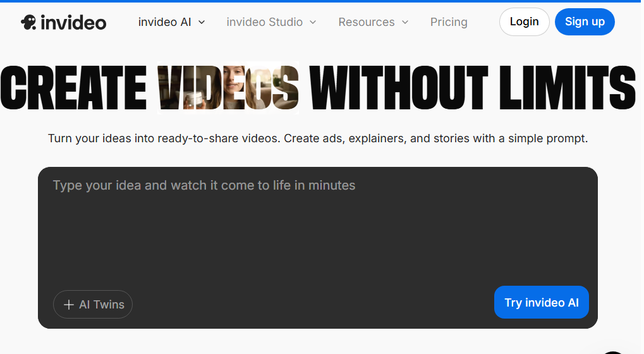Screen dimensions: 644x354
Task: Click the blue Sign up button
Action: tap(584, 22)
